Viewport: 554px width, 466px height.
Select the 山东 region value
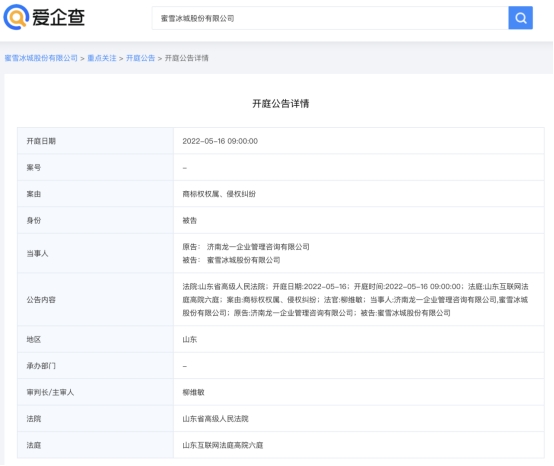pyautogui.click(x=190, y=340)
